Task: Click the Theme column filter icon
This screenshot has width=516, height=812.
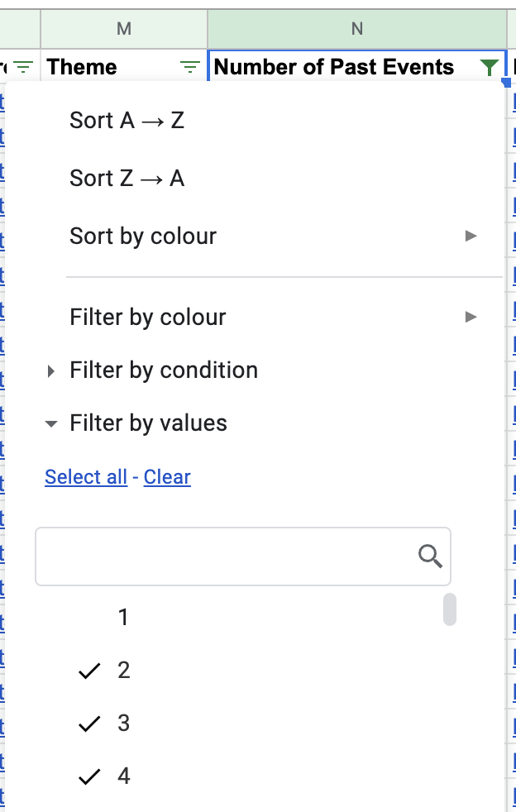Action: click(x=190, y=67)
